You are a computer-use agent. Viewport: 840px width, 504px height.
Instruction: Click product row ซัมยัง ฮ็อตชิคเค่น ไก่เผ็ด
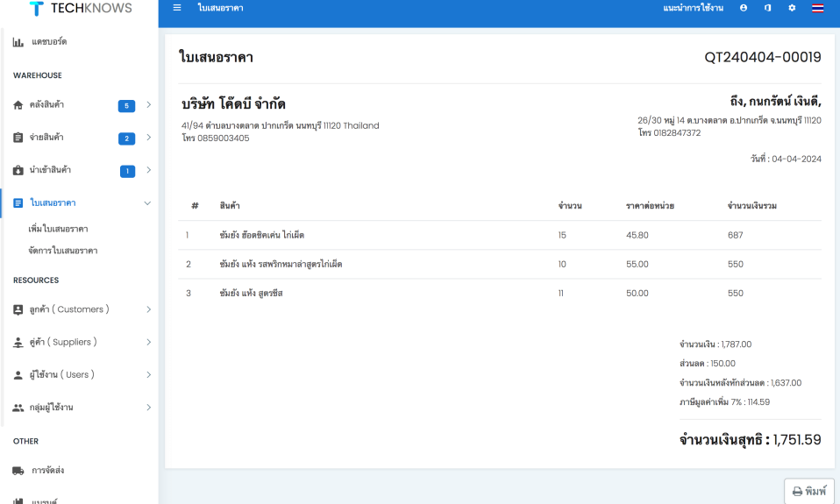coord(499,235)
